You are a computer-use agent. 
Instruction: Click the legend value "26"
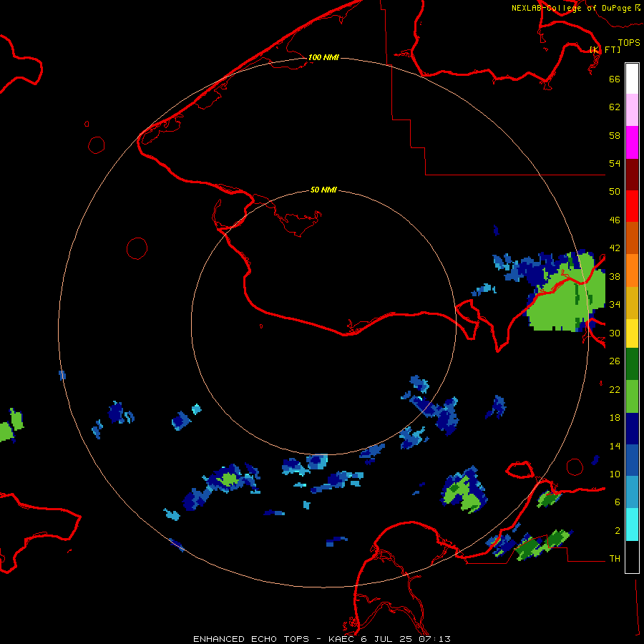point(615,361)
